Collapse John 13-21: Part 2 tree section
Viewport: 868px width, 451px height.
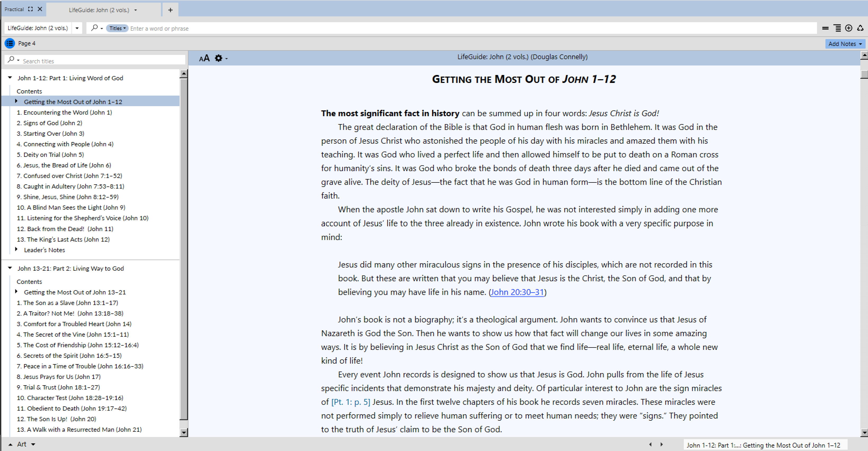coord(10,268)
